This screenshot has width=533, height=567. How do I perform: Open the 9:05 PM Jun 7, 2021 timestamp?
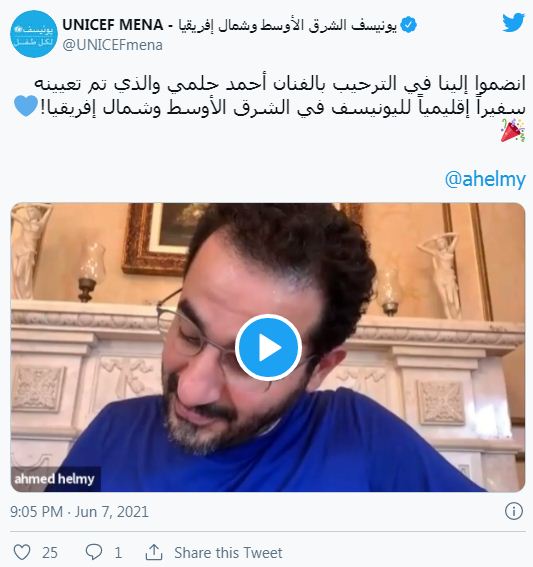coord(79,512)
